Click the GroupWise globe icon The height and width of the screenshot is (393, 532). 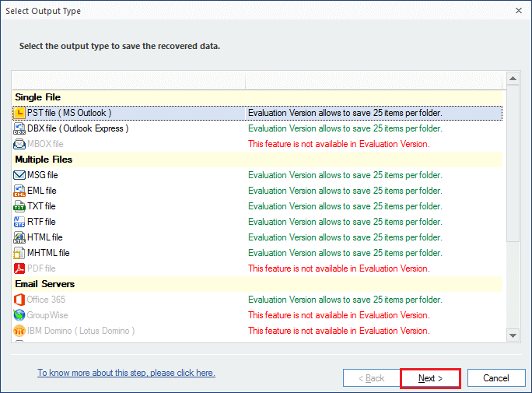point(19,315)
